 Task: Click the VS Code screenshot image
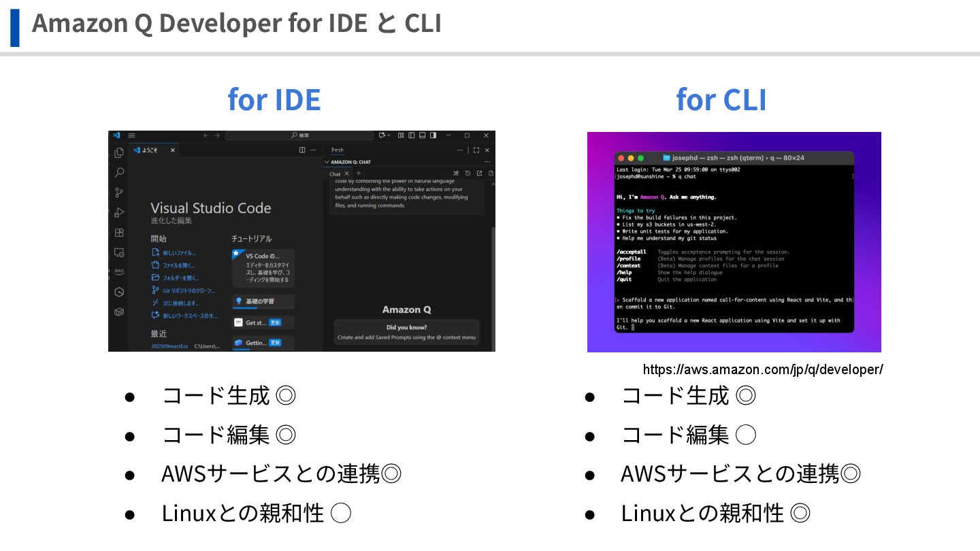tap(301, 241)
